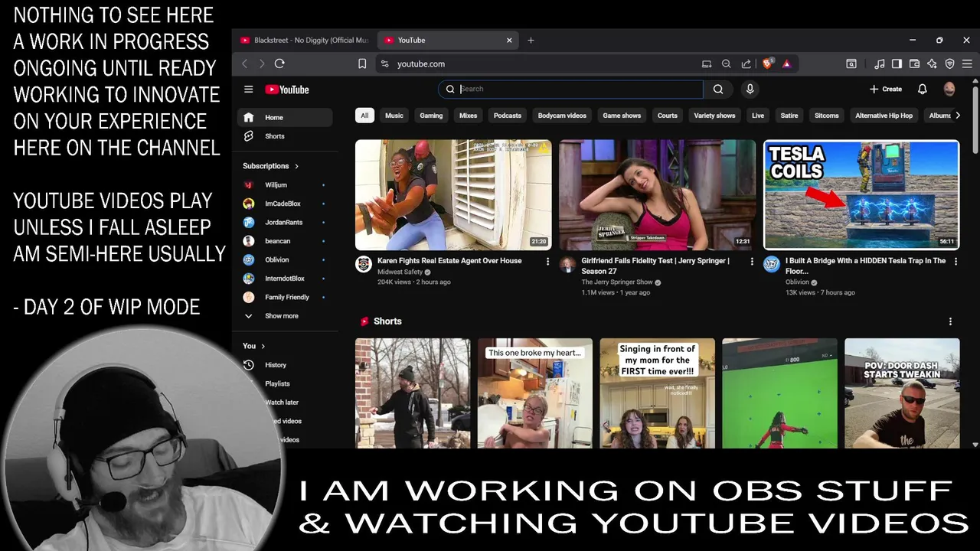
Task: Open Brave Rewards triangle icon
Action: click(x=786, y=64)
